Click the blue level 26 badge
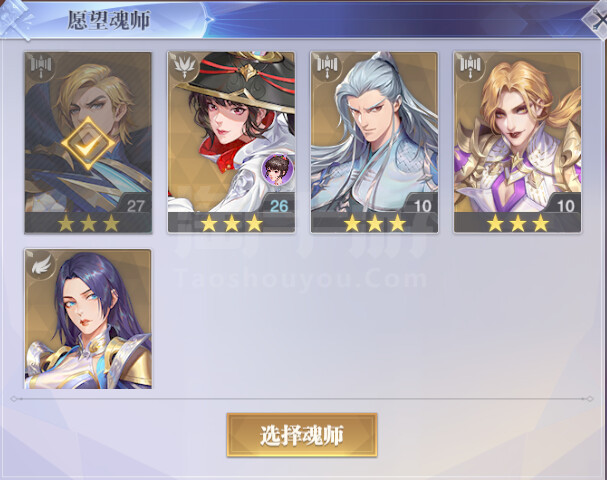Image resolution: width=607 pixels, height=480 pixels. 279,206
